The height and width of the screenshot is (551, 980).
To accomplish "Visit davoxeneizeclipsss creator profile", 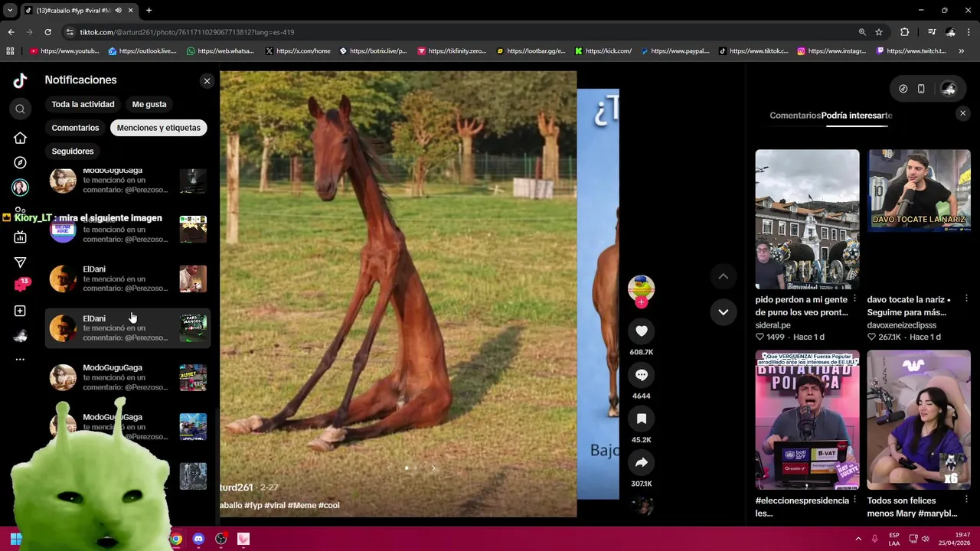I will [x=901, y=325].
